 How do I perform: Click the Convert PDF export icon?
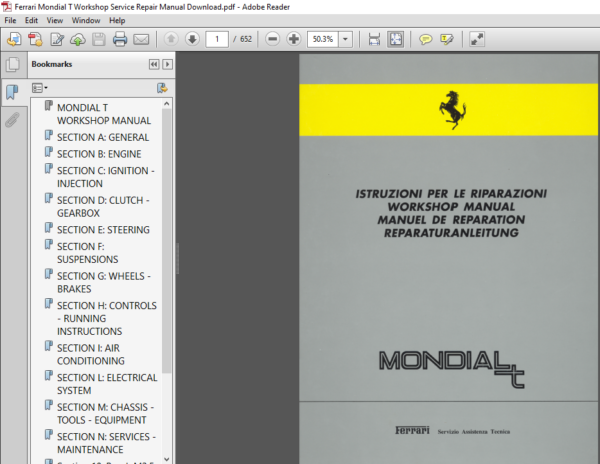(x=36, y=39)
